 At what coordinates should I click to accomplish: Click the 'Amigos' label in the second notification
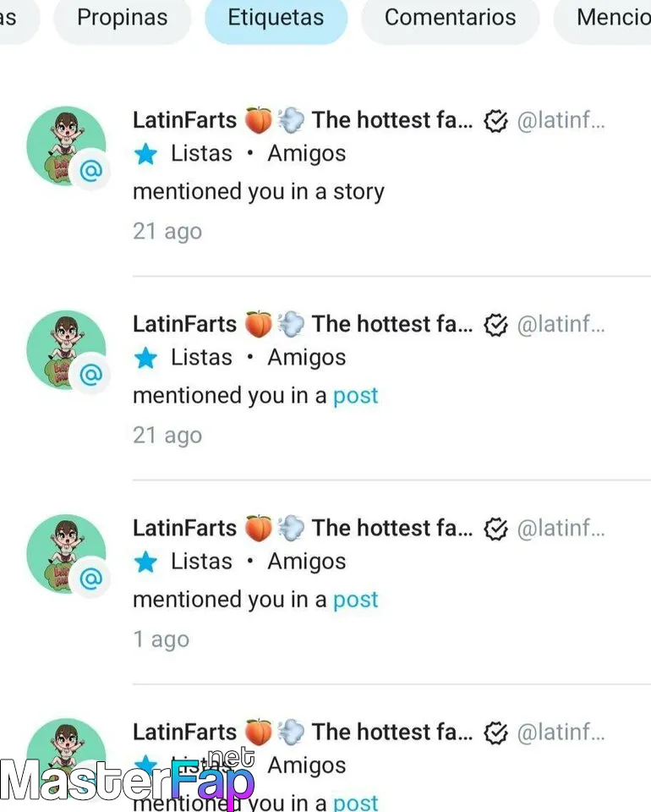(306, 358)
